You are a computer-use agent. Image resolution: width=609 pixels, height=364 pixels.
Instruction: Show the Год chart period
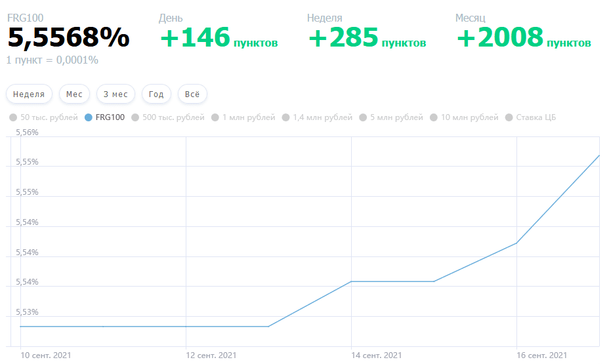156,94
